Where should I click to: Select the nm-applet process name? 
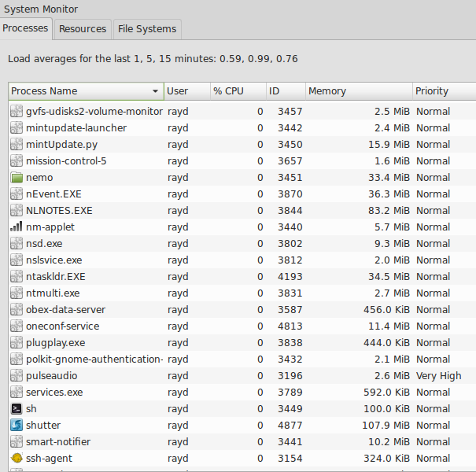50,227
